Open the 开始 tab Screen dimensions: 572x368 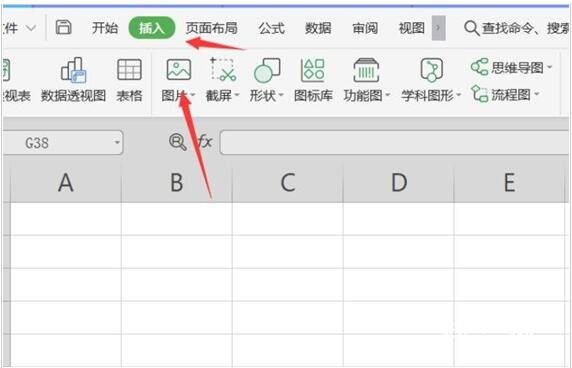[105, 28]
